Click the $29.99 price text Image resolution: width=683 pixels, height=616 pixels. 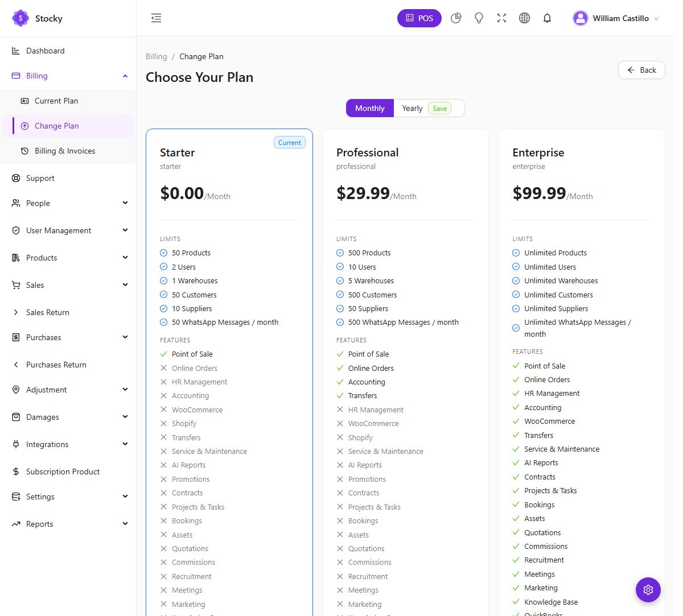tap(363, 193)
